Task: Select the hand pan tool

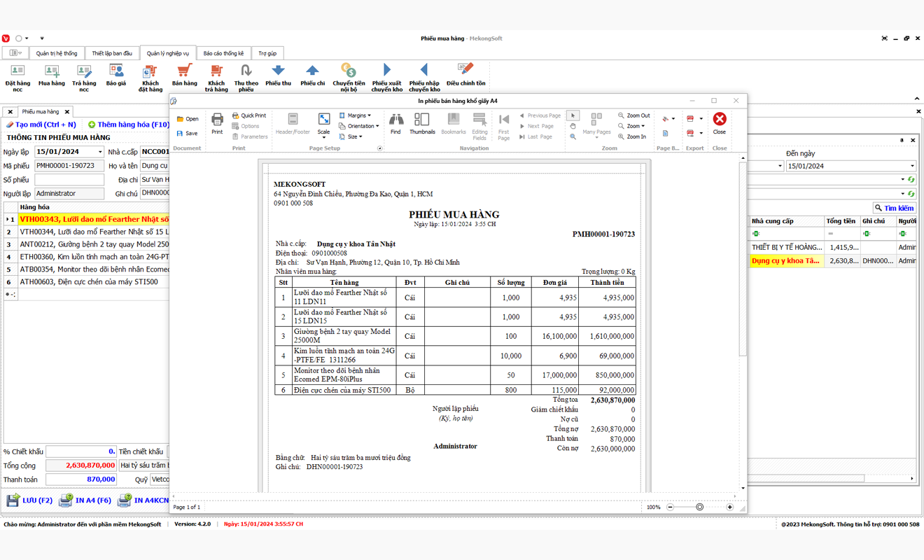Action: (573, 126)
